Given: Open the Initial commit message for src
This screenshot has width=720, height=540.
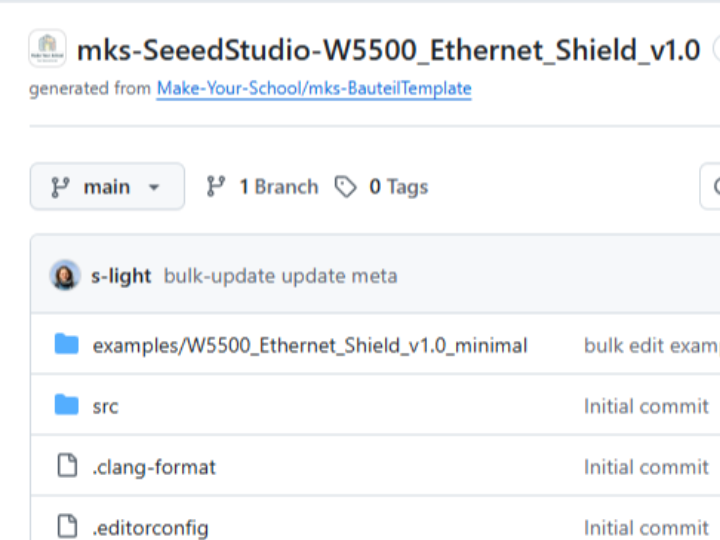Looking at the screenshot, I should point(646,406).
